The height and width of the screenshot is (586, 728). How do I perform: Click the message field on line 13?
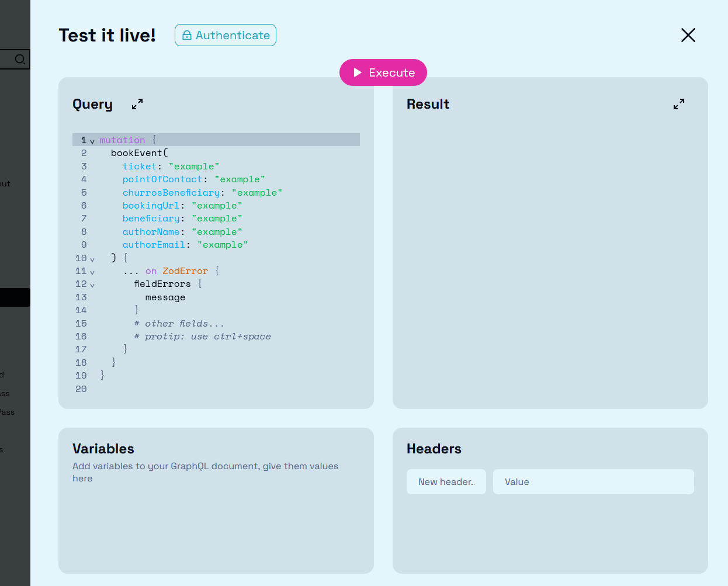pyautogui.click(x=165, y=297)
